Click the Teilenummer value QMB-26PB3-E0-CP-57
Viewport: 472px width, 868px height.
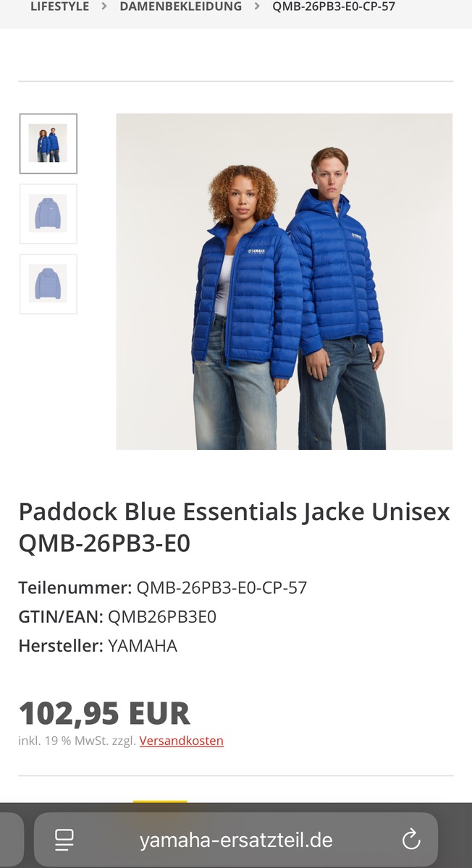[222, 587]
